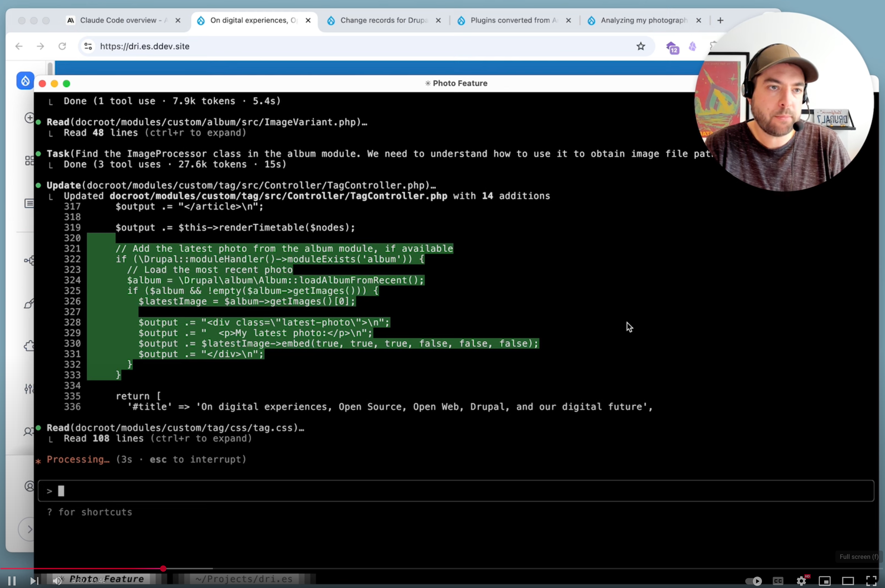Screen dimensions: 885x588
Task: Open the site information icon in the address bar
Action: (x=88, y=46)
